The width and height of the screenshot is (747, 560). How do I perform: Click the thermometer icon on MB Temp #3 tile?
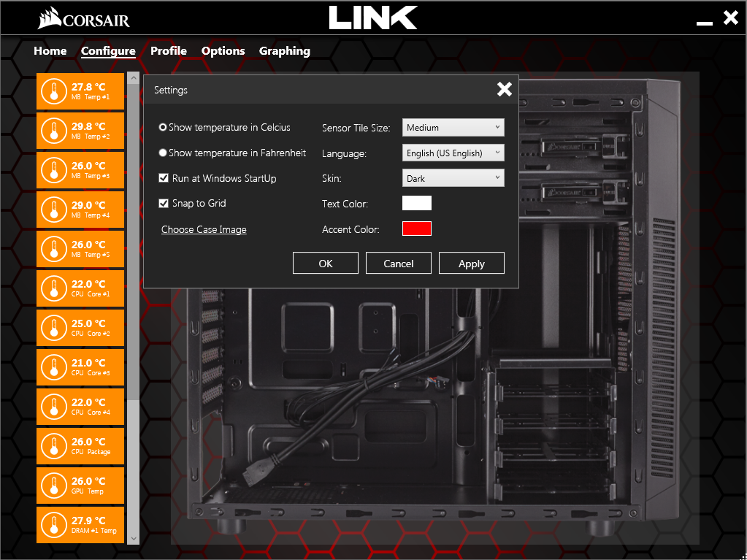pyautogui.click(x=53, y=170)
